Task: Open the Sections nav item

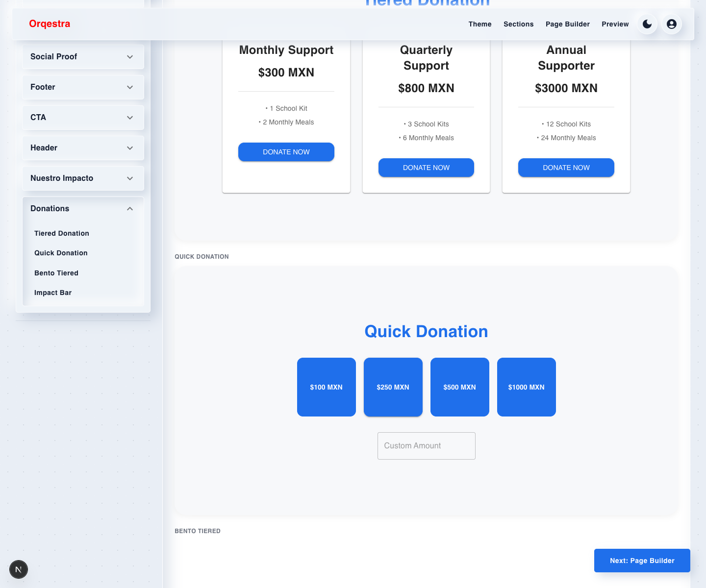Action: click(518, 24)
